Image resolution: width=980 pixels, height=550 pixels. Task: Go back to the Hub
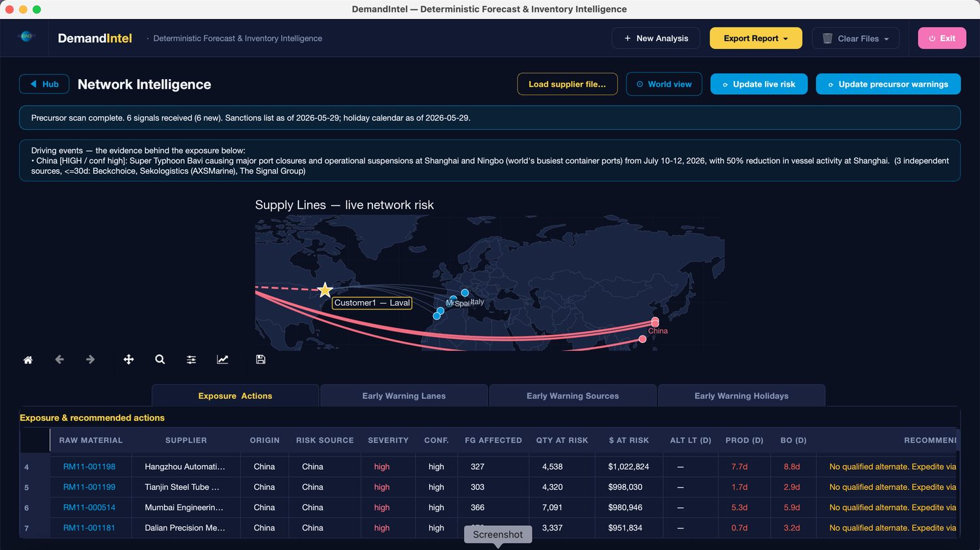44,84
